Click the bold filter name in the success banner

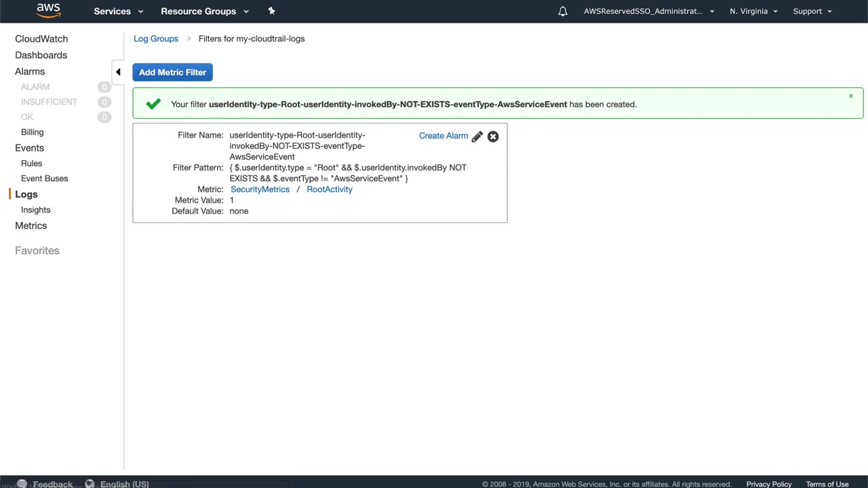point(388,104)
